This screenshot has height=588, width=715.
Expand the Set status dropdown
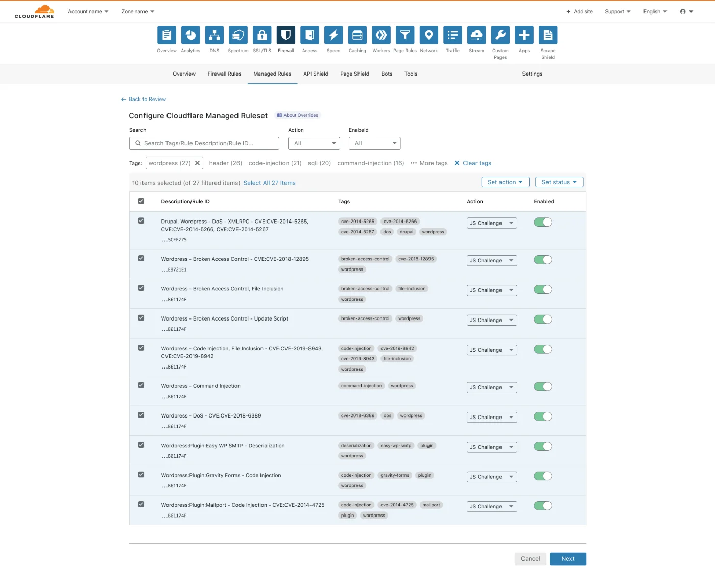click(559, 182)
